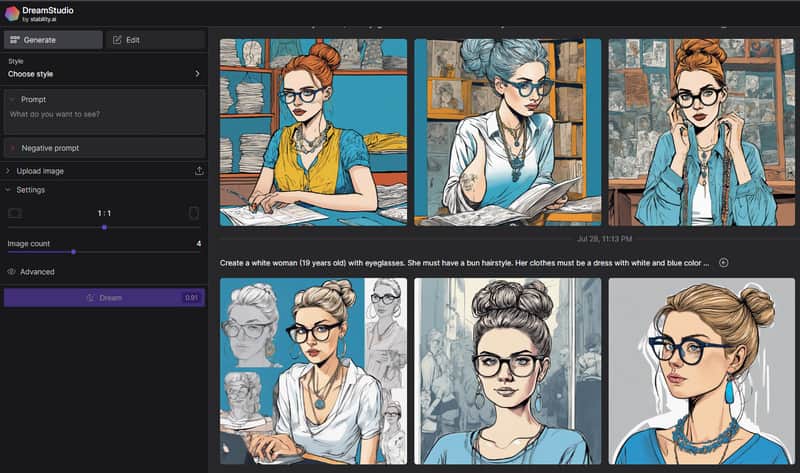Click the Generate tab icon
800x473 pixels.
[x=14, y=40]
